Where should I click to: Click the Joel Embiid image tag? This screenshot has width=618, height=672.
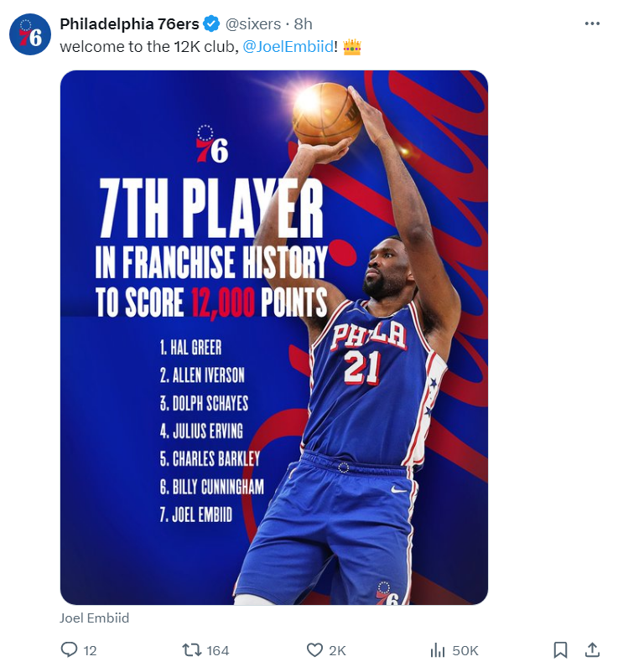click(95, 618)
